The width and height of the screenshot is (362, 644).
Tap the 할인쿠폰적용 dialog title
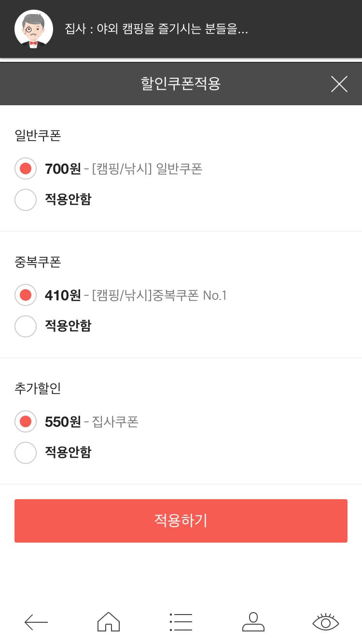click(181, 84)
